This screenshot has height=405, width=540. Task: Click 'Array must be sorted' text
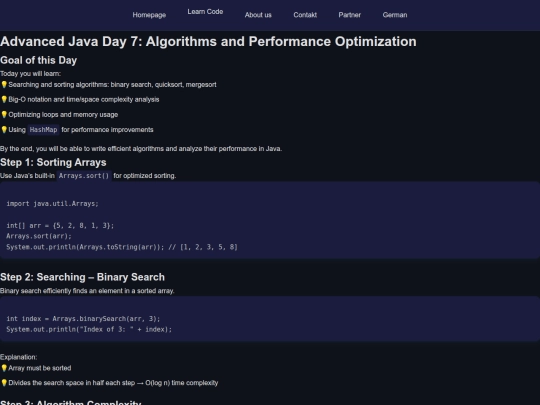click(40, 368)
